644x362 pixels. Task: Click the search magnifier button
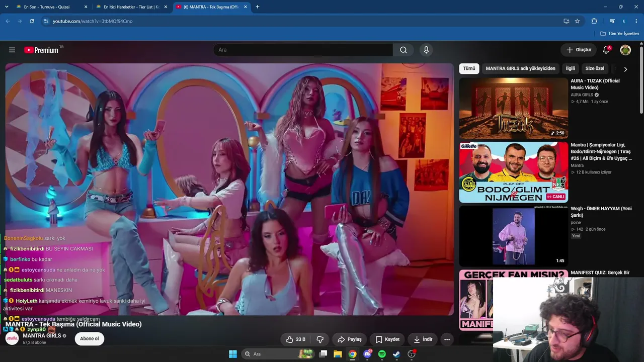(x=404, y=50)
